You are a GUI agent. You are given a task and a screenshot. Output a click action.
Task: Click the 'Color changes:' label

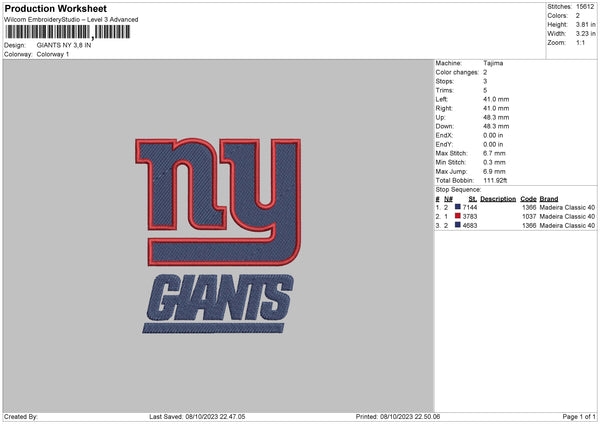[x=457, y=72]
